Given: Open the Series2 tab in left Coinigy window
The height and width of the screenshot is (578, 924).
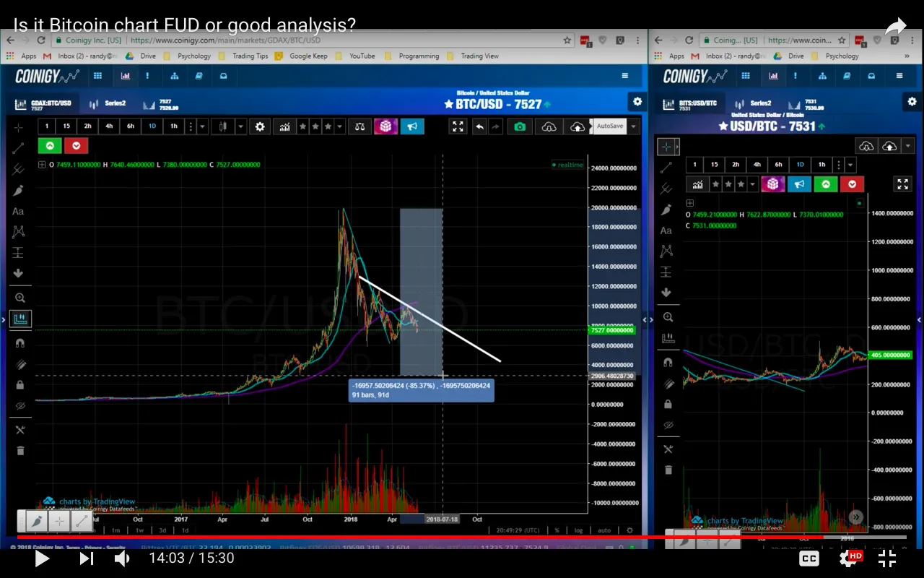Looking at the screenshot, I should coord(108,104).
